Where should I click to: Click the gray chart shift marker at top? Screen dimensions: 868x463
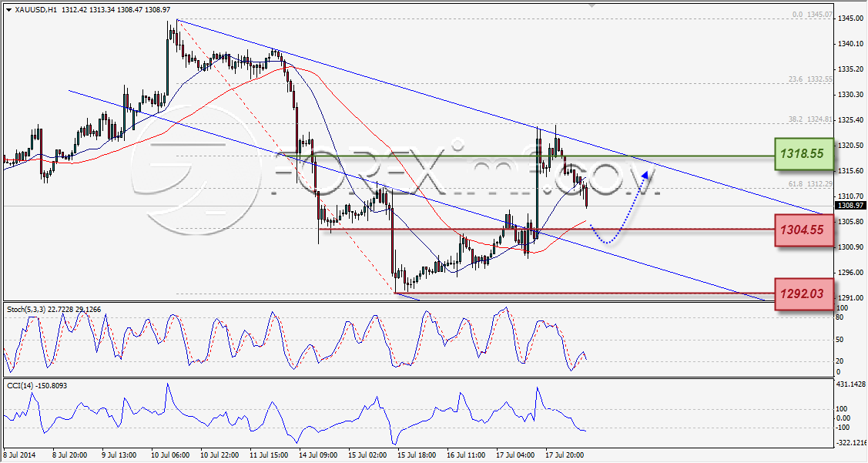tap(592, 5)
